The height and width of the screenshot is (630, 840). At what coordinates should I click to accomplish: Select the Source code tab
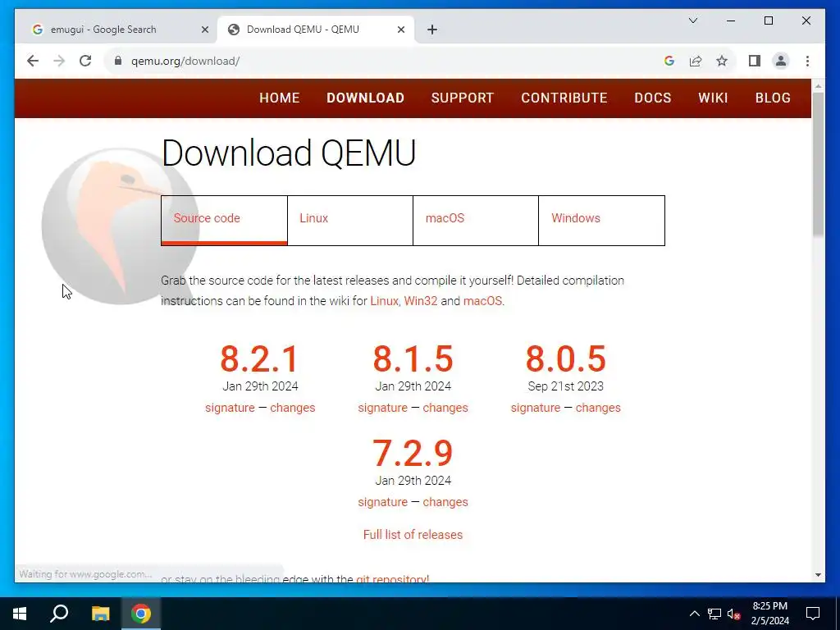click(x=224, y=220)
